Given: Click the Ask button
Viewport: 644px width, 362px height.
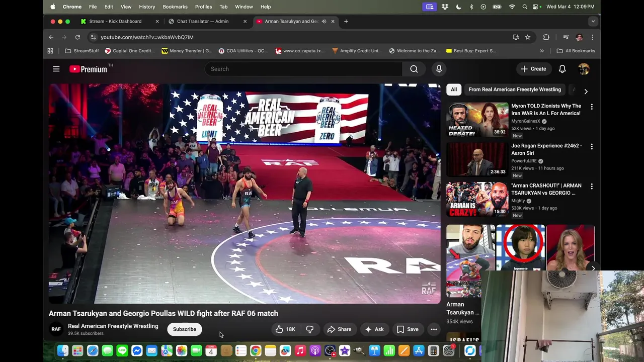Looking at the screenshot, I should [374, 329].
